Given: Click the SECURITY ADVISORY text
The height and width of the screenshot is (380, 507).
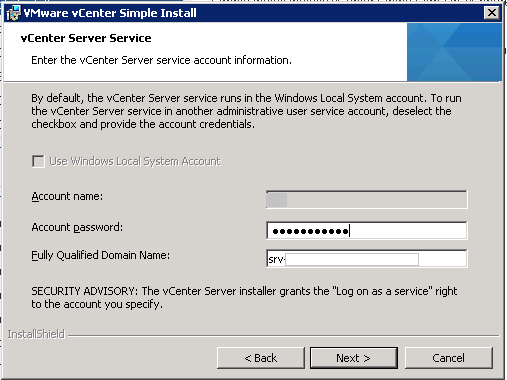Looking at the screenshot, I should [244, 298].
